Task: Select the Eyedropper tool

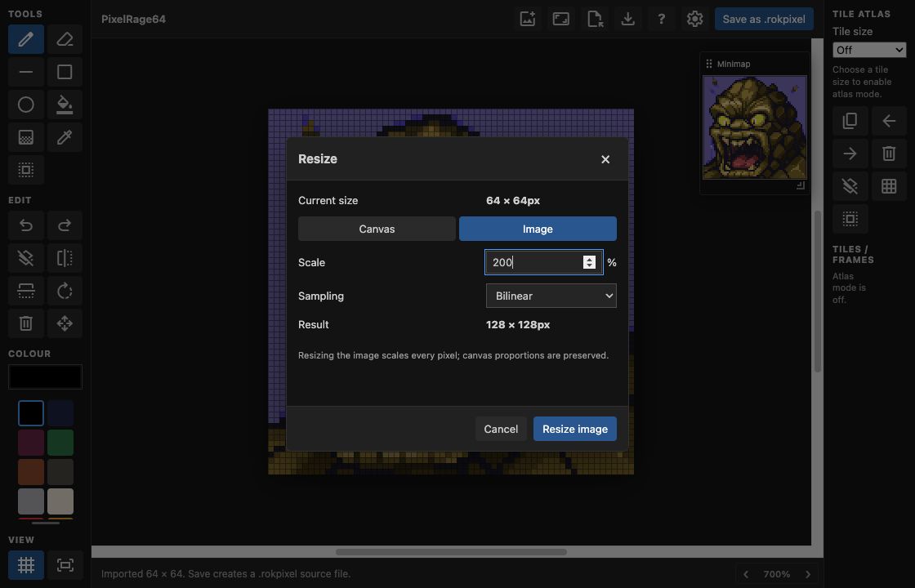Action: click(65, 137)
